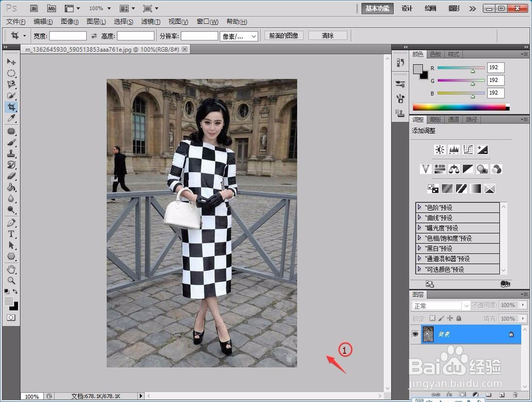Select the Paint Bucket tool

click(11, 187)
